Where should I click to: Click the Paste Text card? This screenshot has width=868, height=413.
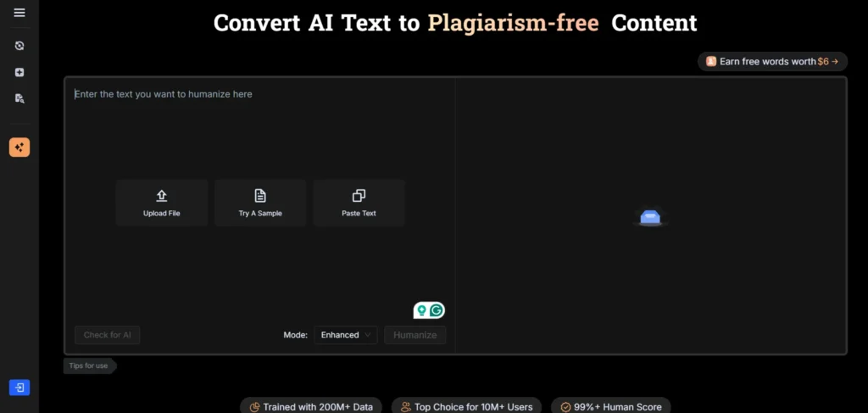click(x=359, y=203)
